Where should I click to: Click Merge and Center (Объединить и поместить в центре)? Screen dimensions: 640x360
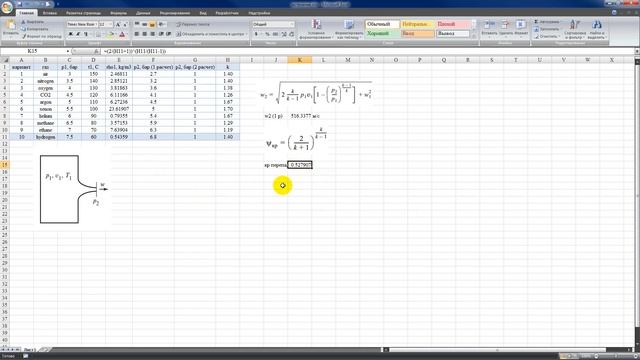point(211,34)
